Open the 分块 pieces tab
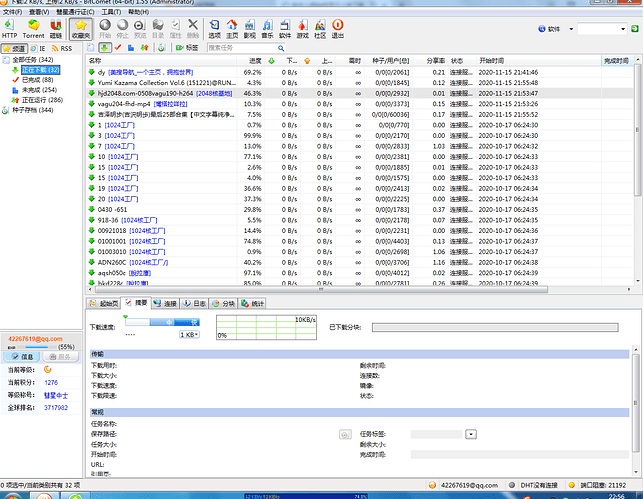The image size is (643, 499). click(223, 303)
